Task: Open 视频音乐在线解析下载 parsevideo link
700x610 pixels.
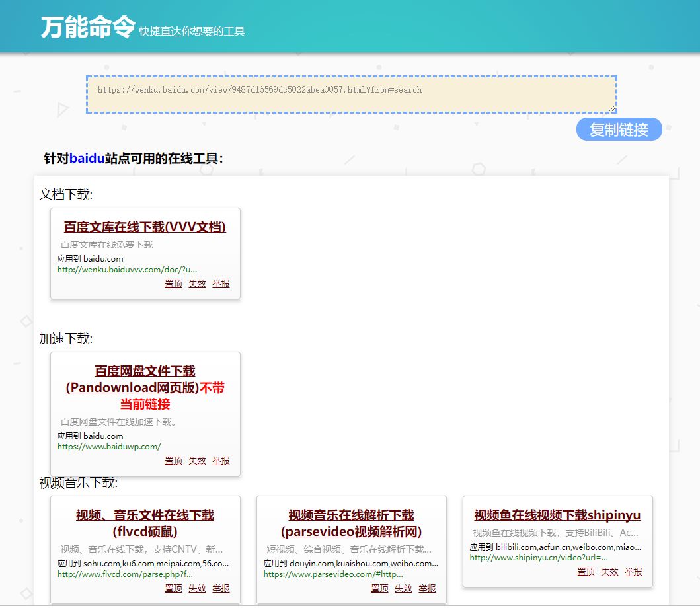Action: (351, 523)
